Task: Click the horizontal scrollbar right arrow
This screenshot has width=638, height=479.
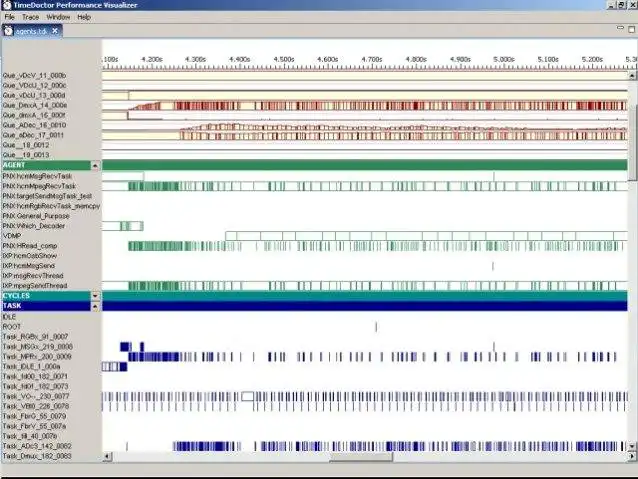Action: pos(631,456)
